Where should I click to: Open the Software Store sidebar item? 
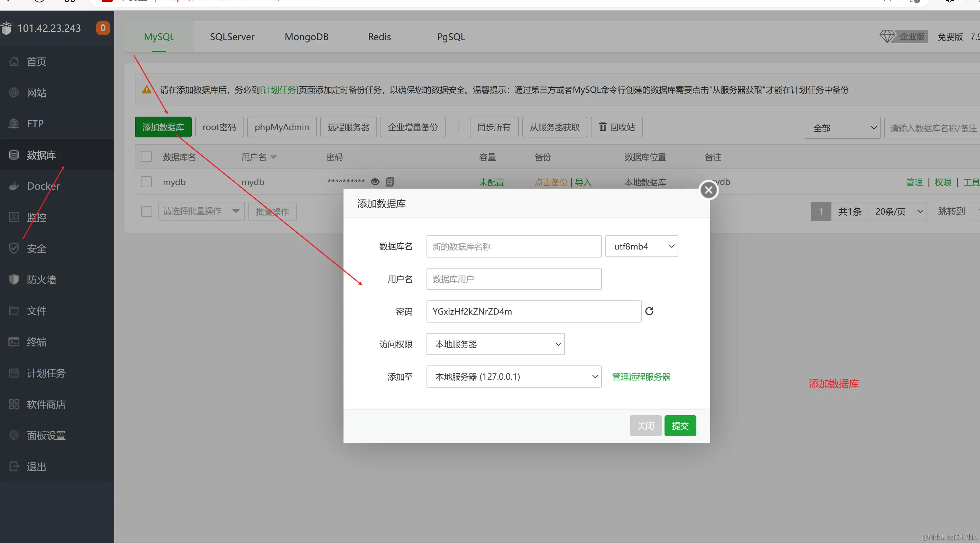click(x=46, y=404)
